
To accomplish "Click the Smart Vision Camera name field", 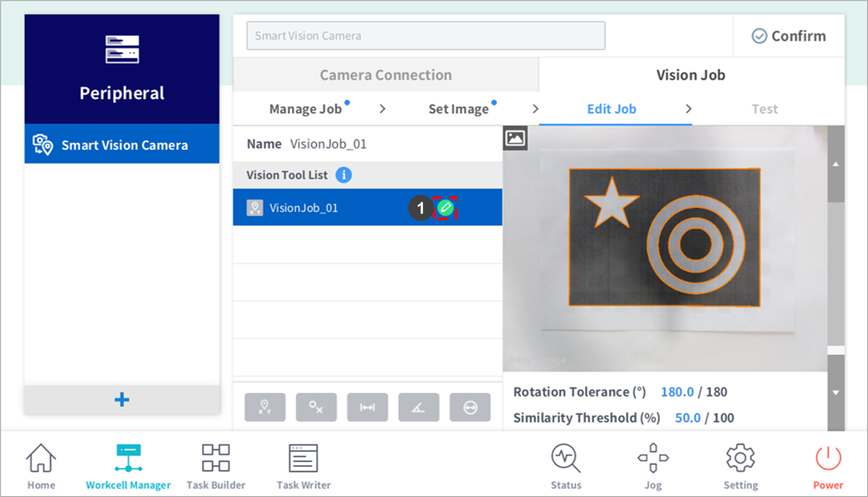I will tap(426, 36).
